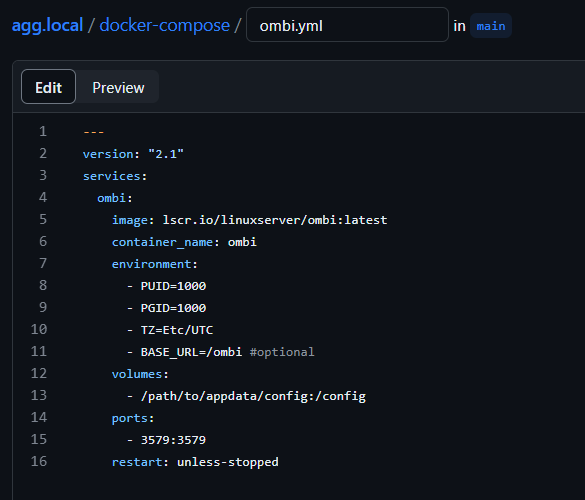Click the 3579:3579 port mapping
This screenshot has width=585, height=500.
coord(173,440)
